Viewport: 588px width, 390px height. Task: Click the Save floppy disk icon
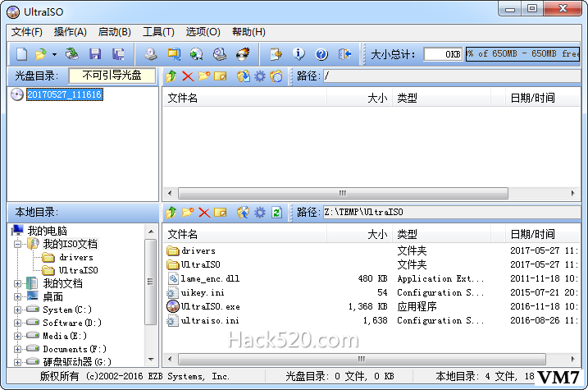95,54
